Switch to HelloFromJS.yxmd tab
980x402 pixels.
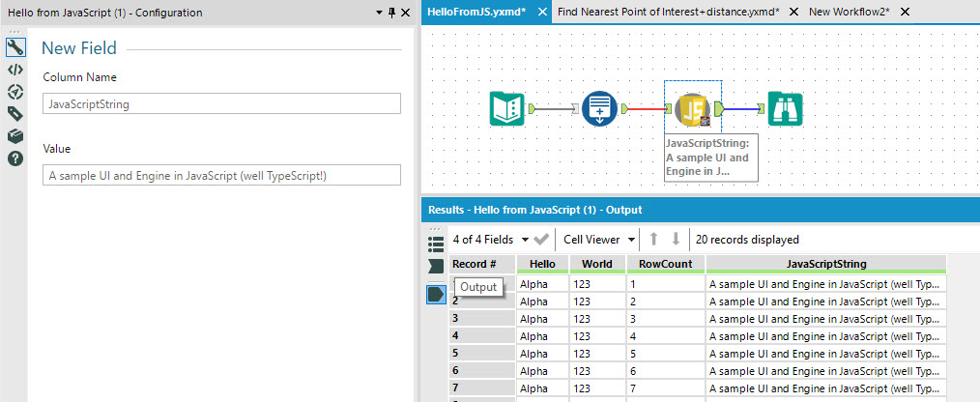point(476,12)
